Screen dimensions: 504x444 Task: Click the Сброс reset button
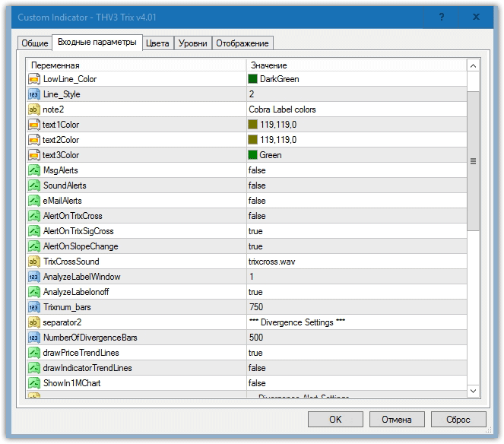click(458, 419)
